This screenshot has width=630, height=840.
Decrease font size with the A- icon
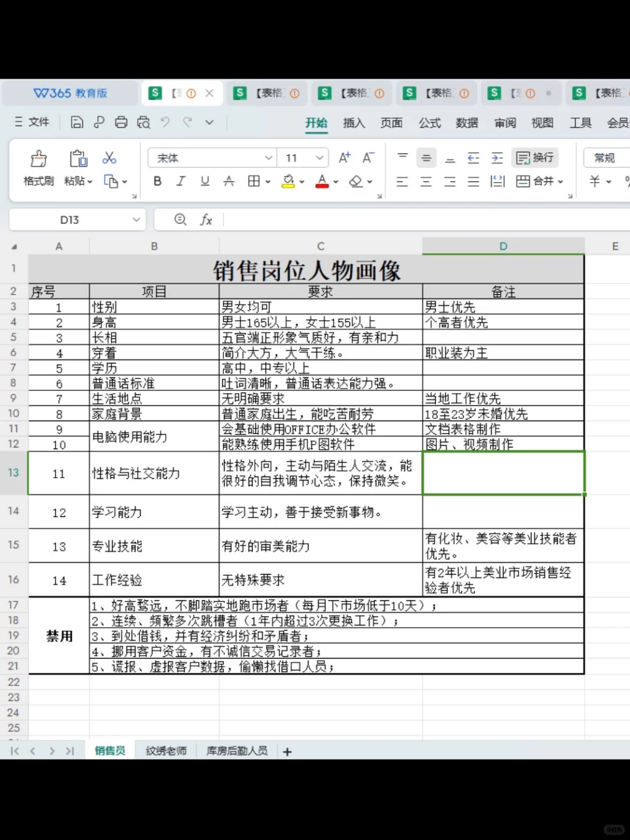368,157
